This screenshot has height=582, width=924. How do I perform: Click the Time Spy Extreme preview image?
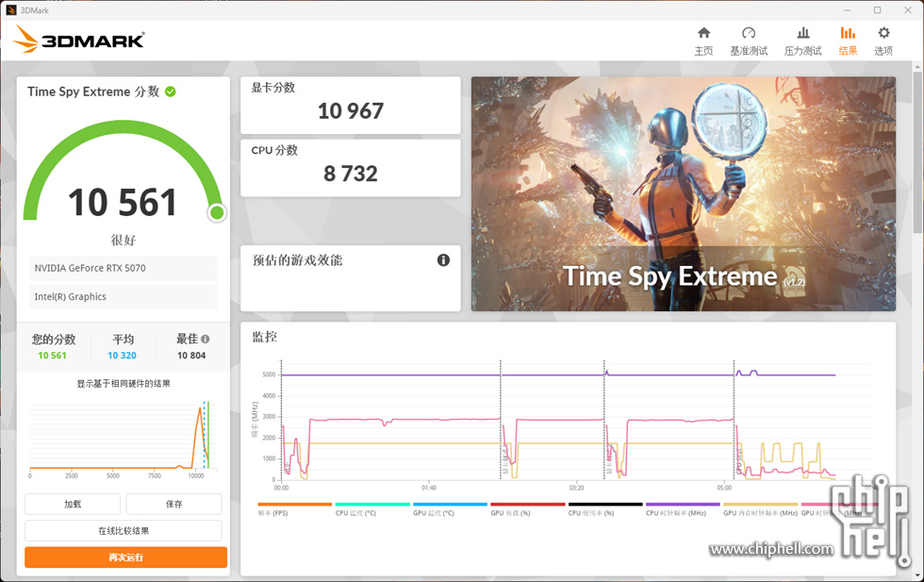click(x=683, y=193)
